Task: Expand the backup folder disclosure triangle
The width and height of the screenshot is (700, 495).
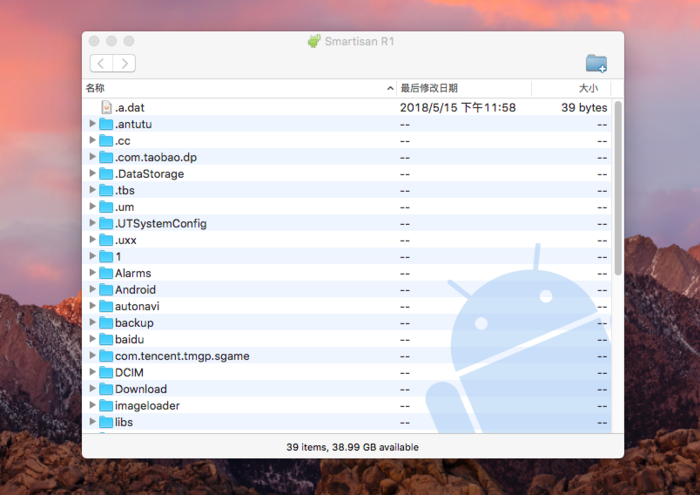Action: 92,322
